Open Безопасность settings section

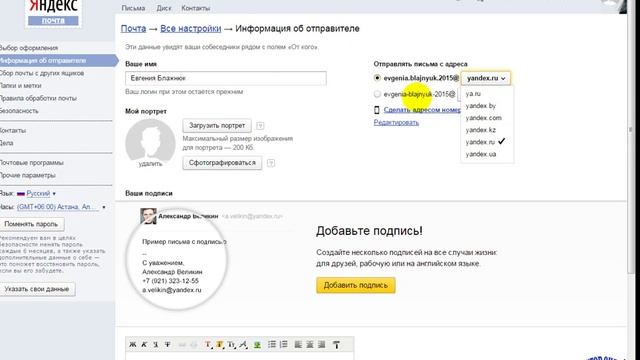[19, 111]
